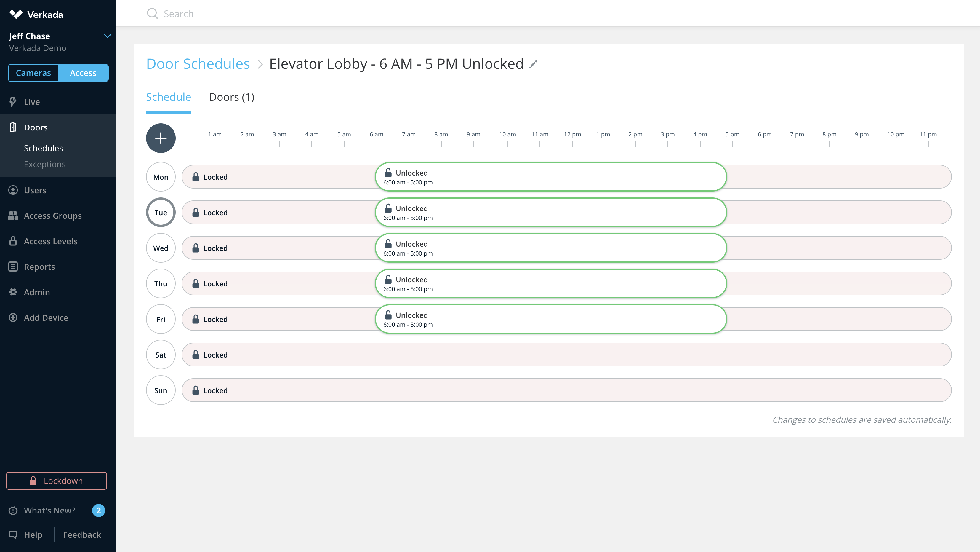Open the Doors (1) tab
980x552 pixels.
point(232,97)
